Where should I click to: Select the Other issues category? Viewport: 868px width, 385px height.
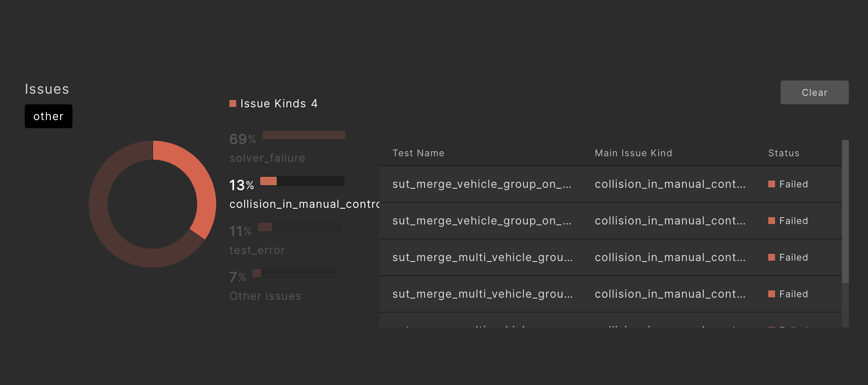point(265,296)
